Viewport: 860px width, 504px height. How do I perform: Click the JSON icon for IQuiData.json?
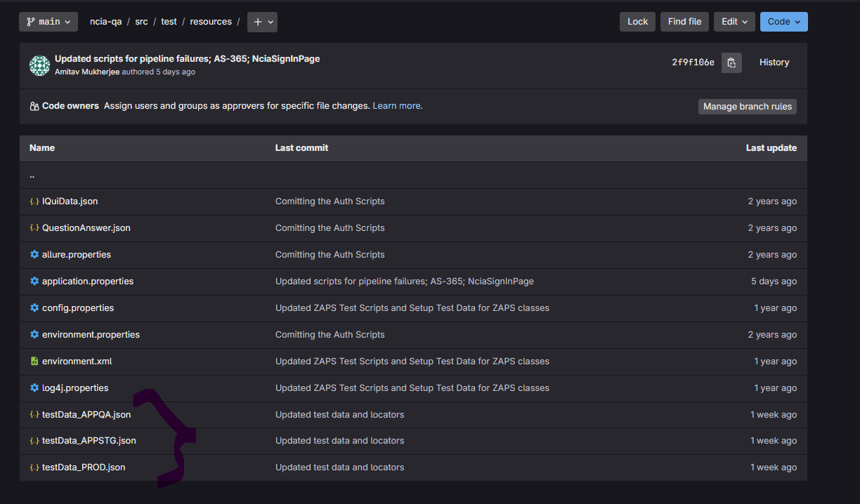(34, 201)
